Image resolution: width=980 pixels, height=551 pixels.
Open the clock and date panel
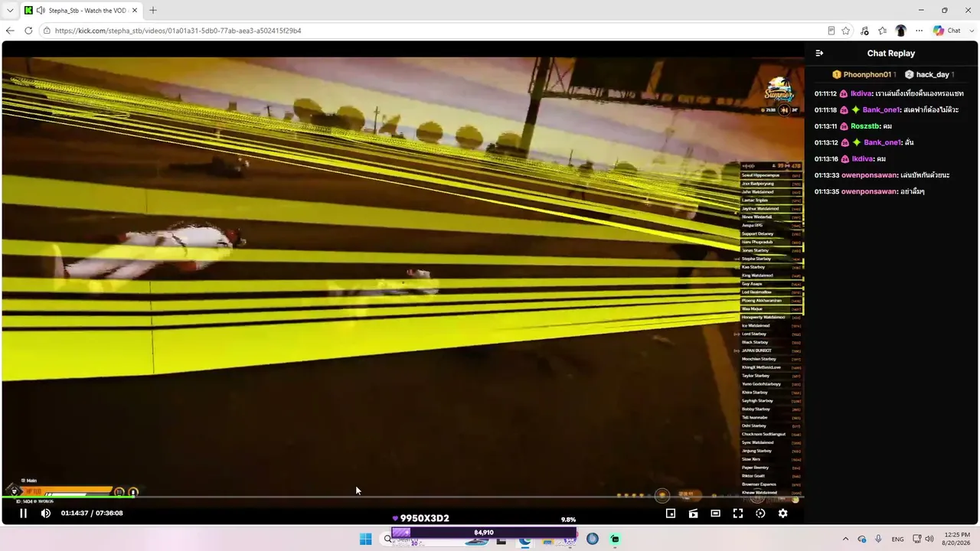tap(957, 539)
